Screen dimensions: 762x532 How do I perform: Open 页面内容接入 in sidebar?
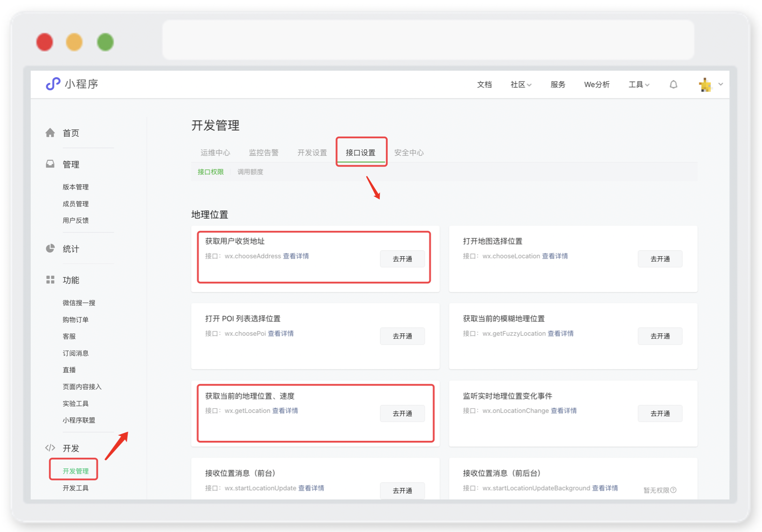(x=82, y=386)
